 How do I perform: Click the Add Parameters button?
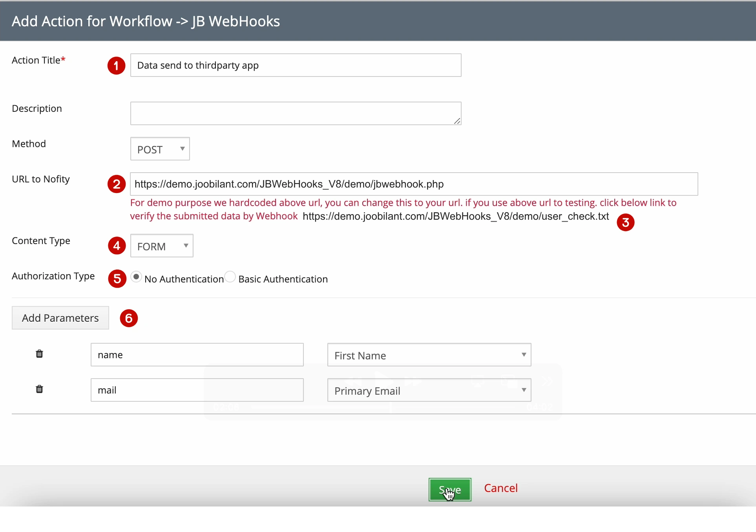point(60,318)
